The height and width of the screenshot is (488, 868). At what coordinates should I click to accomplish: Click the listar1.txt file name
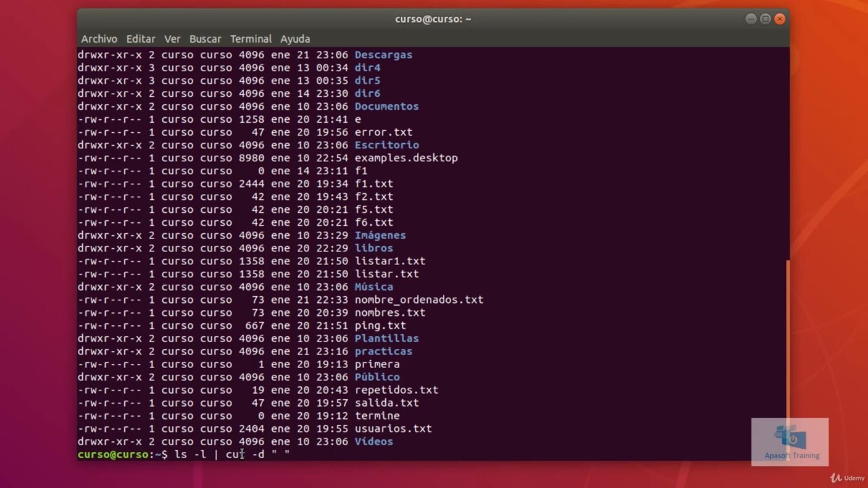[x=390, y=261]
